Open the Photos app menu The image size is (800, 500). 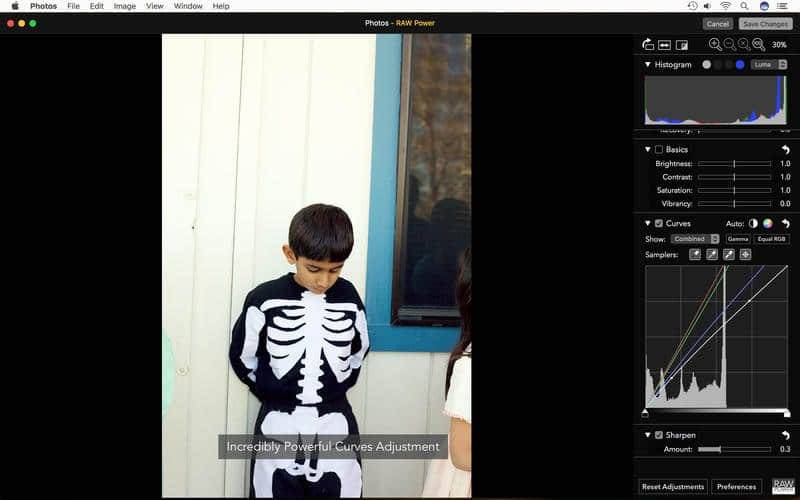(x=43, y=6)
